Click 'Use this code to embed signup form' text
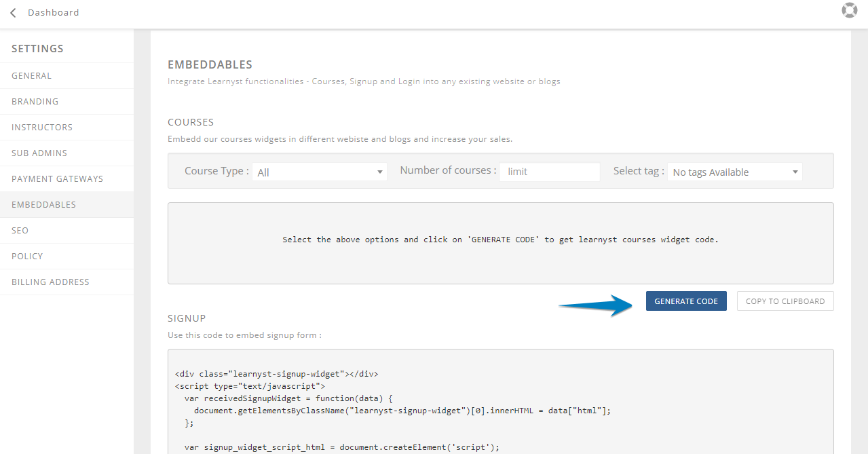Screen dimensions: 868x454 [x=244, y=335]
